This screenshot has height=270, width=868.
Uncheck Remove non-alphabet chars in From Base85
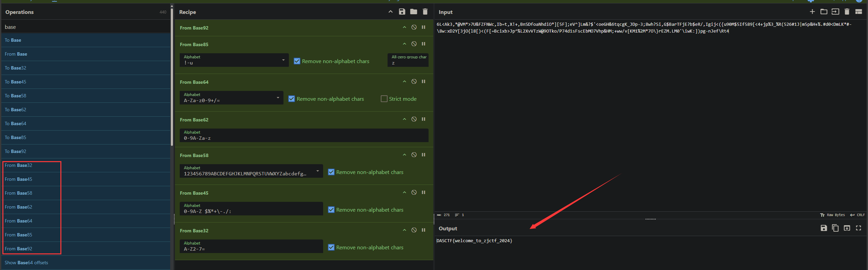[x=297, y=61]
